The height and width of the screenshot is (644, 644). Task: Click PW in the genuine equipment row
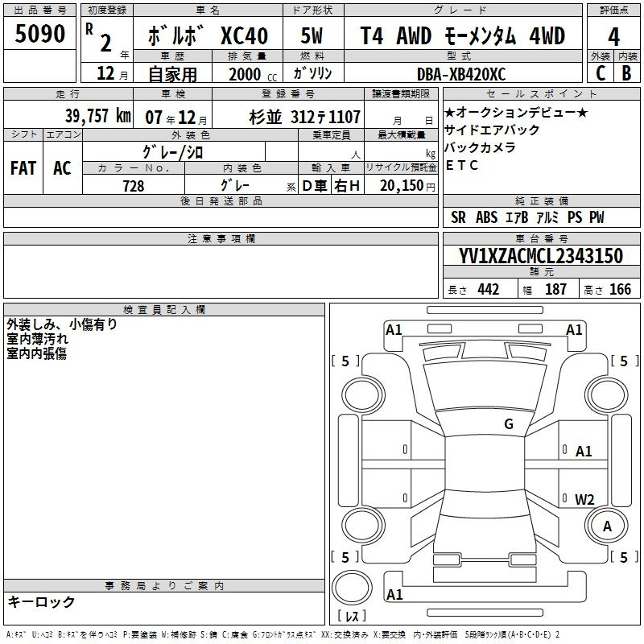click(597, 217)
